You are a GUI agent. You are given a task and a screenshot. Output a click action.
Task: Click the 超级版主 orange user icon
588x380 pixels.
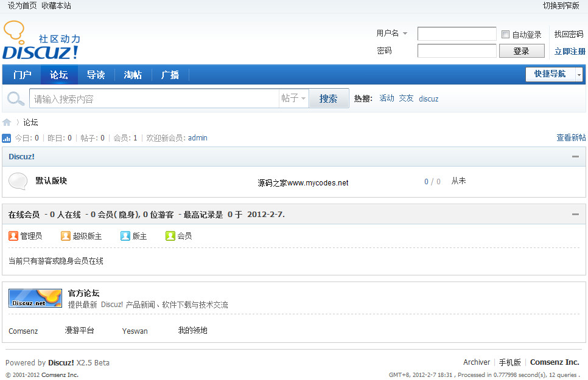click(66, 236)
